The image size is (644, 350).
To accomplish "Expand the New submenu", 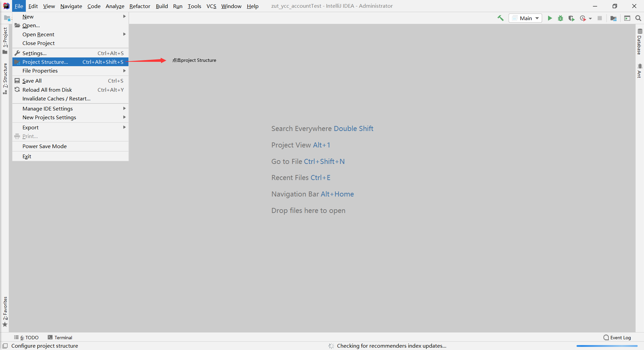I will (x=70, y=16).
